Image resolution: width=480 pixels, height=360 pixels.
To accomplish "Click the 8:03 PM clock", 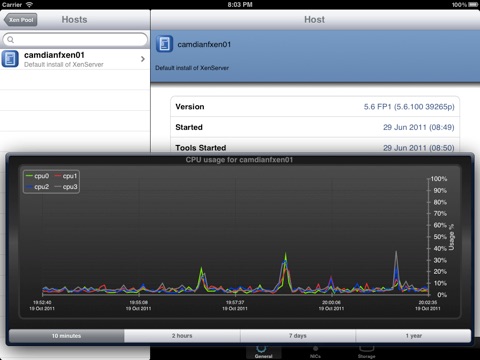I will [240, 5].
